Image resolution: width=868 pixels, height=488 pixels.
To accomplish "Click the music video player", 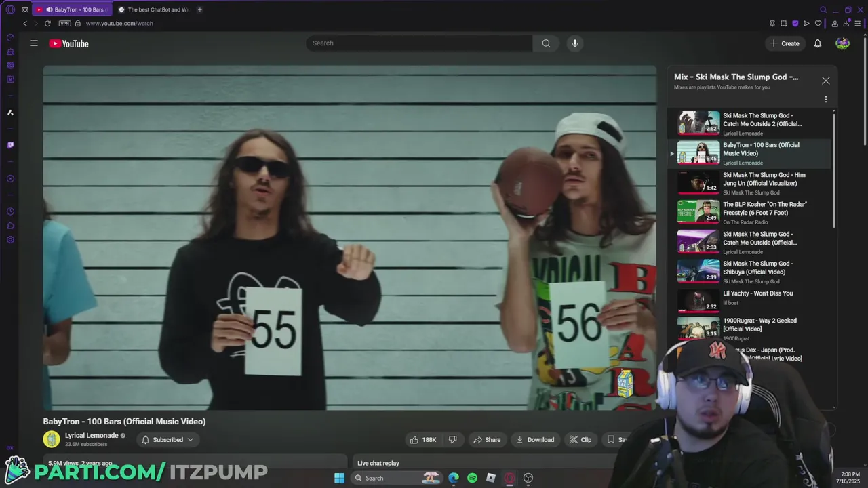I will click(x=350, y=238).
